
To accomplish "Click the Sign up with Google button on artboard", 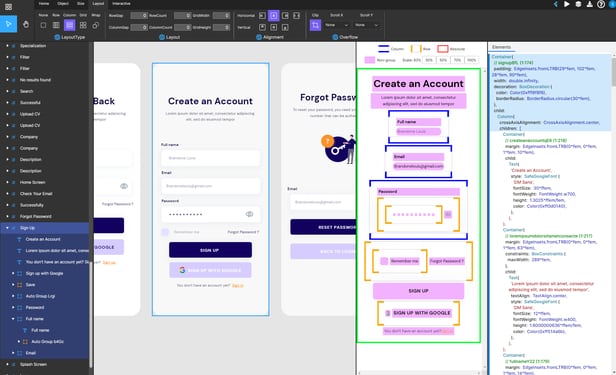I will tap(210, 270).
